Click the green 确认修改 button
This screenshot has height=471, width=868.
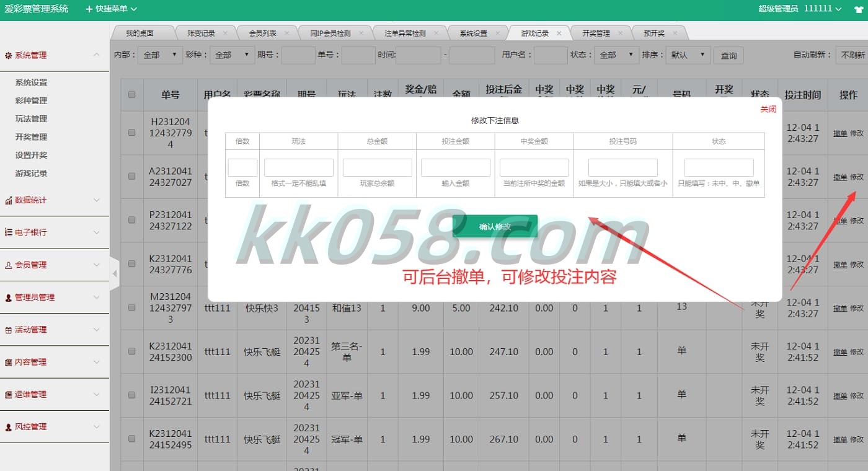(495, 226)
